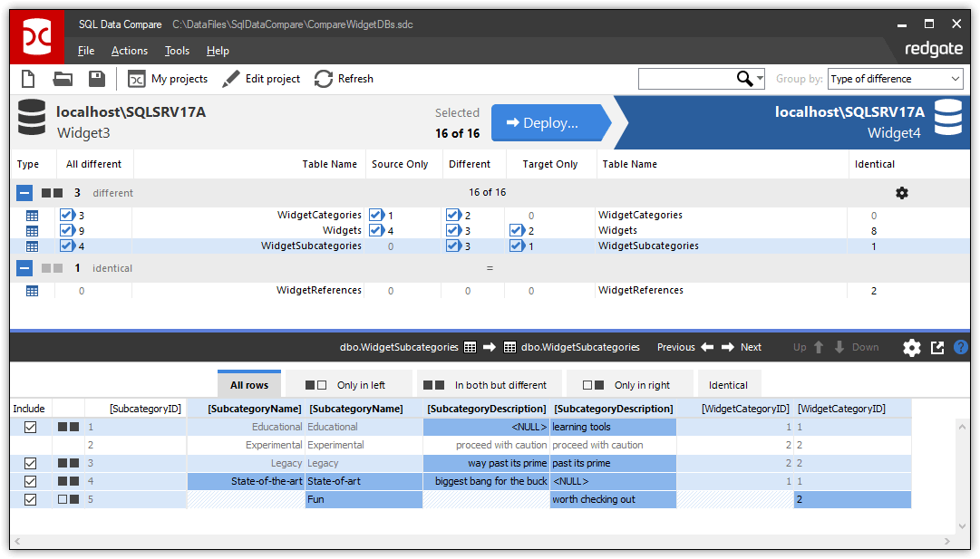
Task: Toggle the Include checkbox for SubcategoryID 3
Action: [30, 463]
